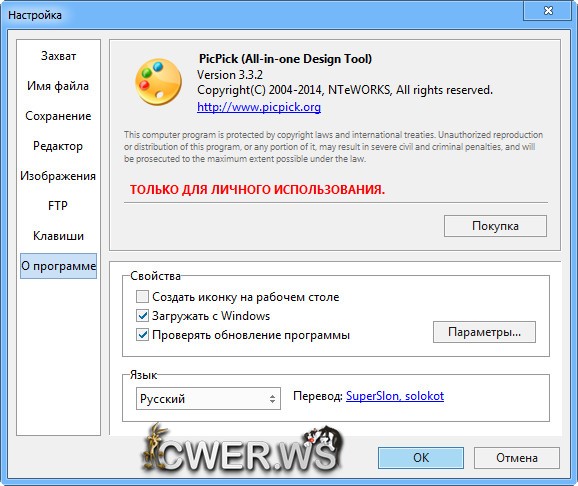Open the http://www.picpick.org link
Viewport: 578px width, 486px height.
coord(259,107)
